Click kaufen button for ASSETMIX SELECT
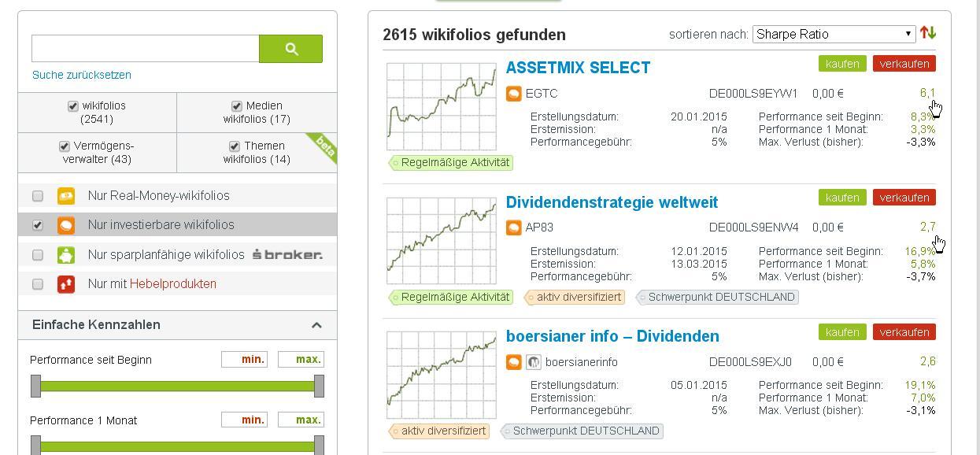This screenshot has height=455, width=980. pos(842,64)
